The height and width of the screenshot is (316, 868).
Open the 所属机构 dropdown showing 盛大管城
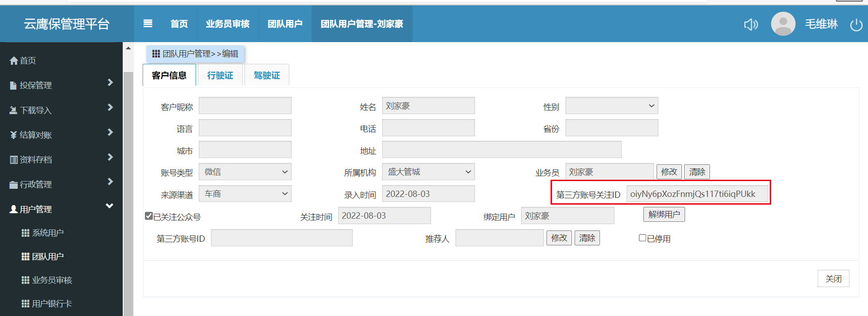(x=428, y=172)
